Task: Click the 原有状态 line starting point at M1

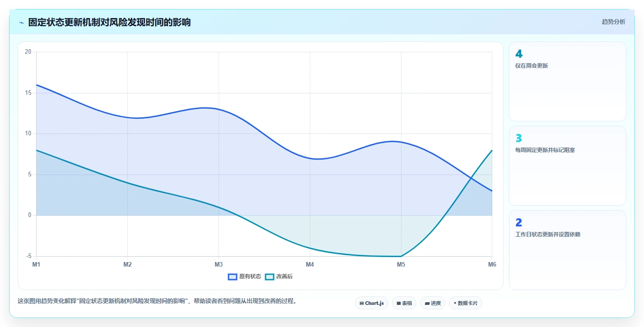Action: (36, 85)
